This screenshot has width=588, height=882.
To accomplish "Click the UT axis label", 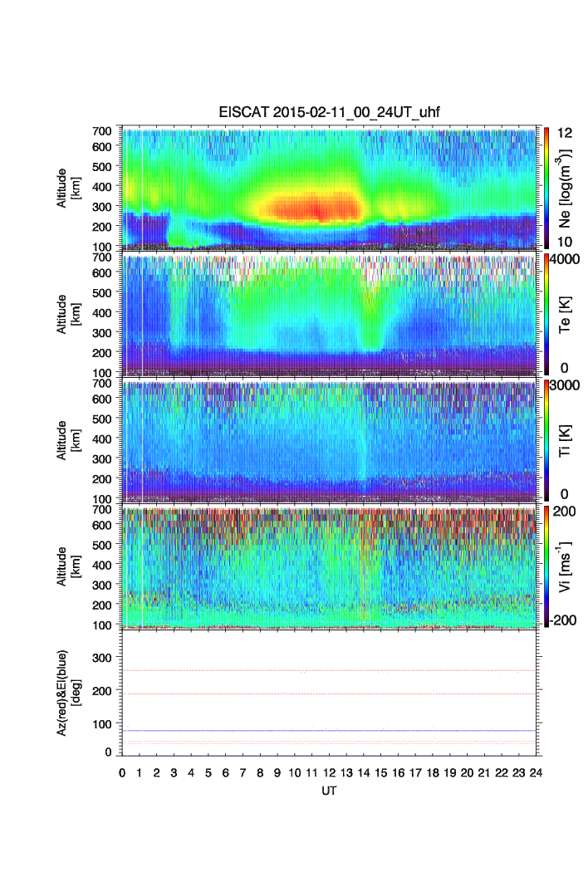I will [x=329, y=791].
